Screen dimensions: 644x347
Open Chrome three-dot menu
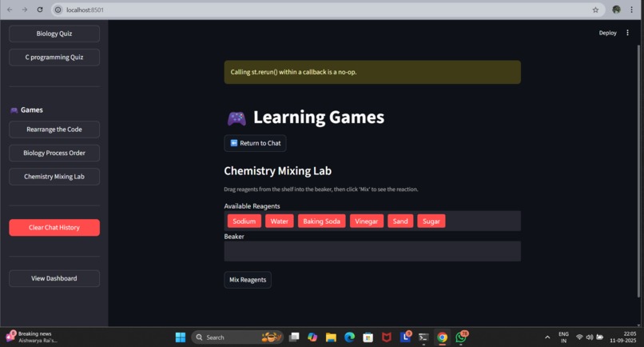pyautogui.click(x=631, y=10)
